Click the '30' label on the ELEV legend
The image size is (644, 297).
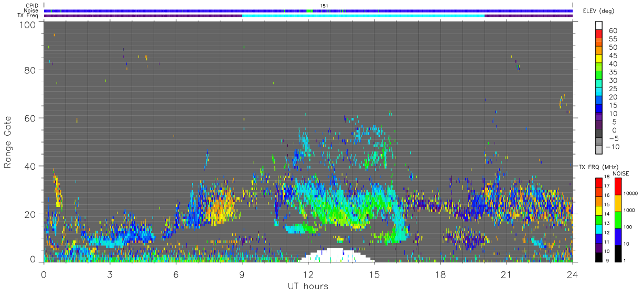pyautogui.click(x=613, y=81)
